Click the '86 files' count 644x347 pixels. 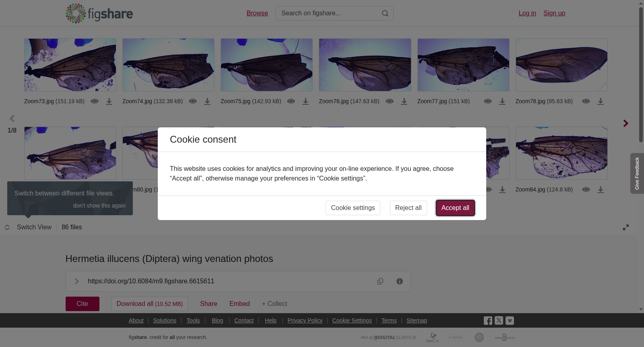(72, 227)
